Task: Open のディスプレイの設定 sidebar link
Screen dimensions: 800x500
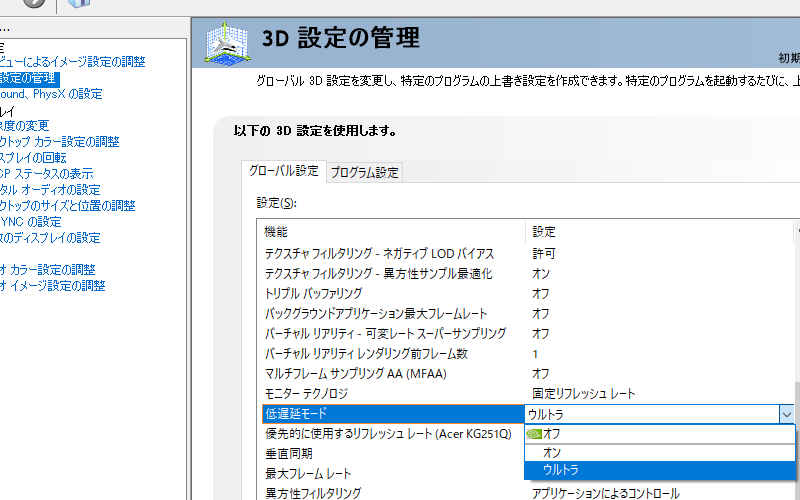Action: pos(50,238)
